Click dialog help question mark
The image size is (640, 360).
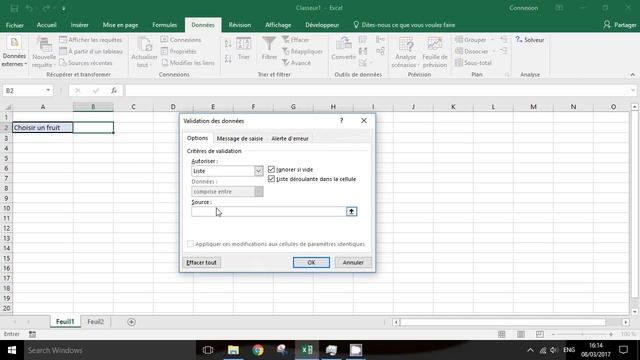(341, 121)
